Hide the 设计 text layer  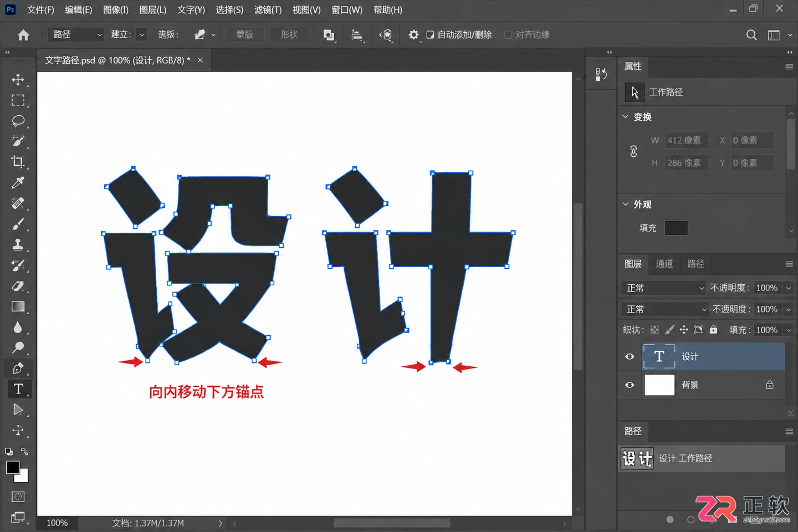630,356
